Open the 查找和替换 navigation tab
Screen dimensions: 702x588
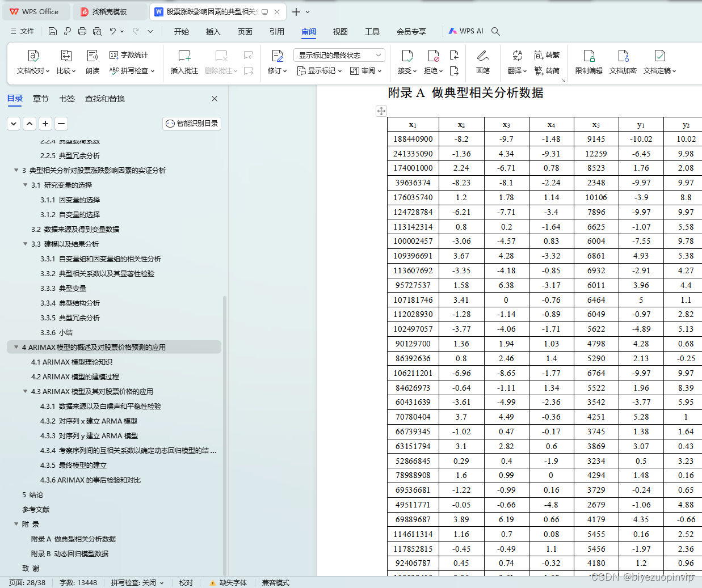coord(105,99)
